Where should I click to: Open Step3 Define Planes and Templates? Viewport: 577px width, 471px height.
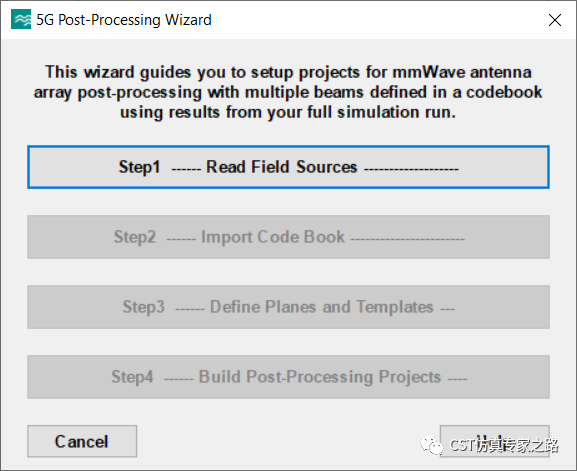pos(288,307)
